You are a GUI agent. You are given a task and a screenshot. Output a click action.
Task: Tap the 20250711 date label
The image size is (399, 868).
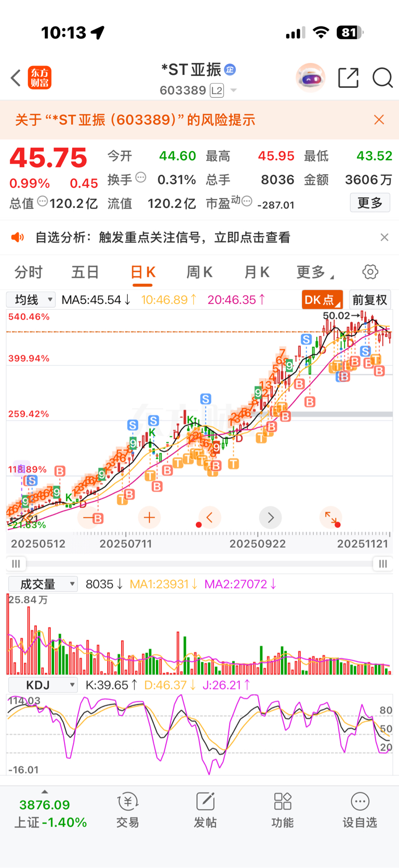(x=126, y=544)
